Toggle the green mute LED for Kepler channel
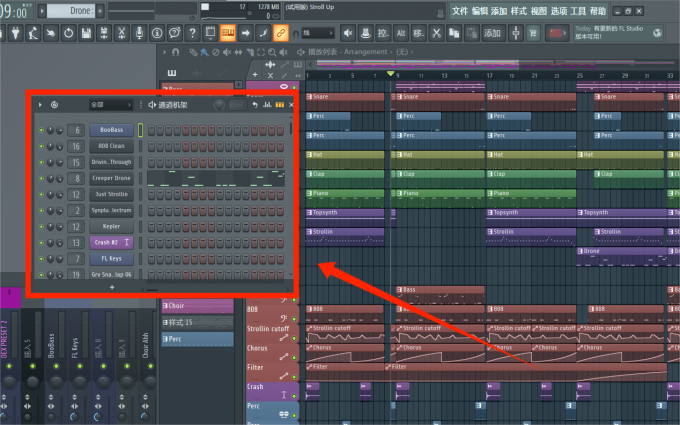This screenshot has width=680, height=425. click(x=41, y=226)
